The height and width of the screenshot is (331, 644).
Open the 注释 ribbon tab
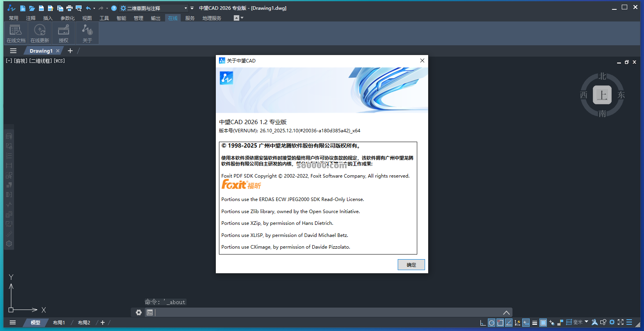click(31, 18)
